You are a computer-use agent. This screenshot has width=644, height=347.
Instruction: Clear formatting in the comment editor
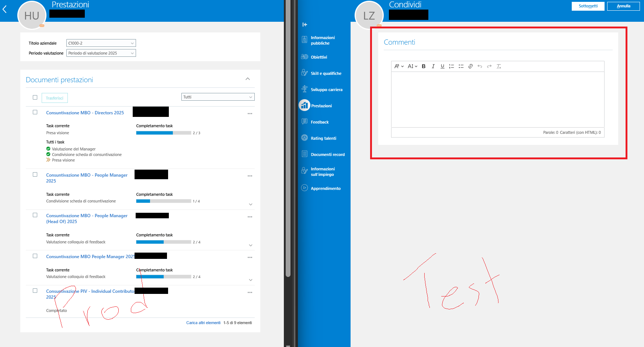coord(499,66)
